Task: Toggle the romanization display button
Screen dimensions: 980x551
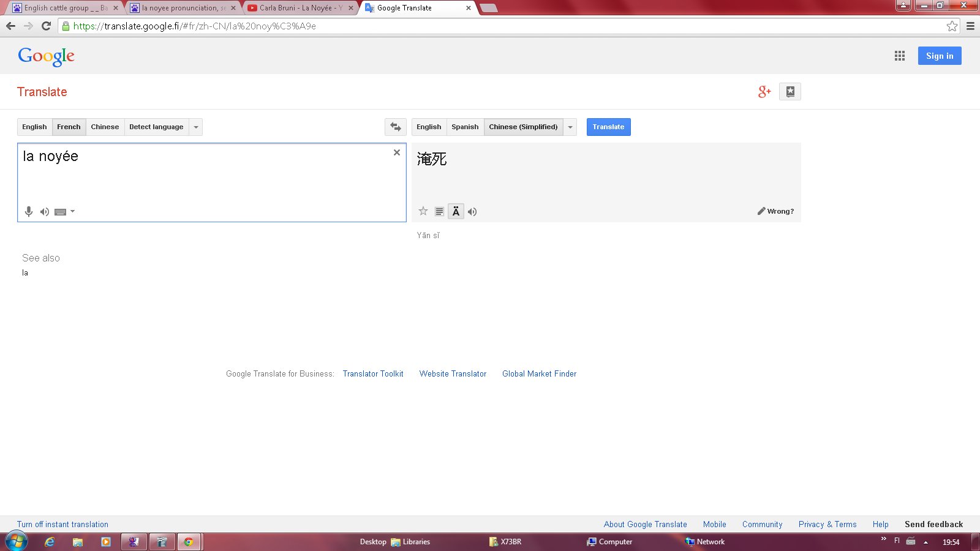Action: [456, 211]
